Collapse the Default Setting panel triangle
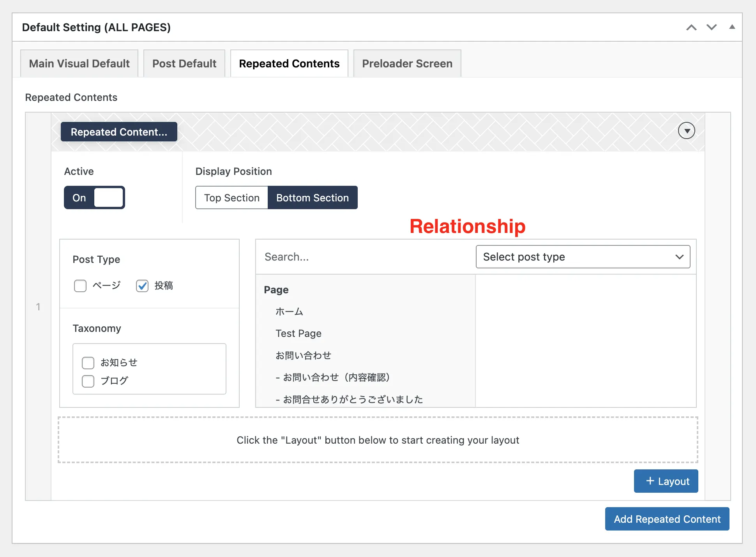Image resolution: width=756 pixels, height=557 pixels. point(732,27)
